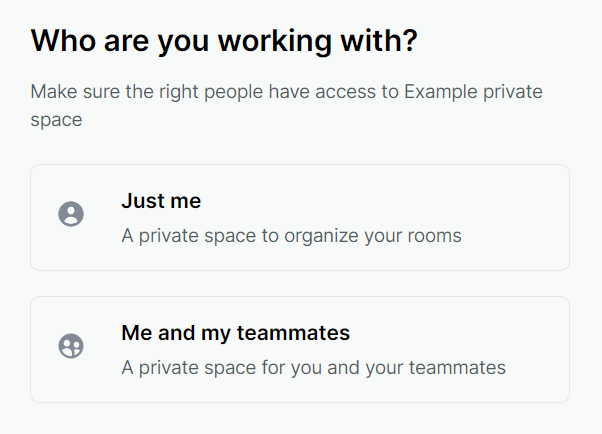Click the "Who are you working with?" heading

click(x=223, y=41)
